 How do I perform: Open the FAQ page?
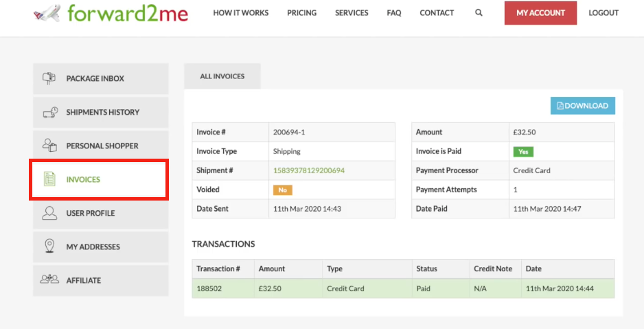(x=394, y=13)
